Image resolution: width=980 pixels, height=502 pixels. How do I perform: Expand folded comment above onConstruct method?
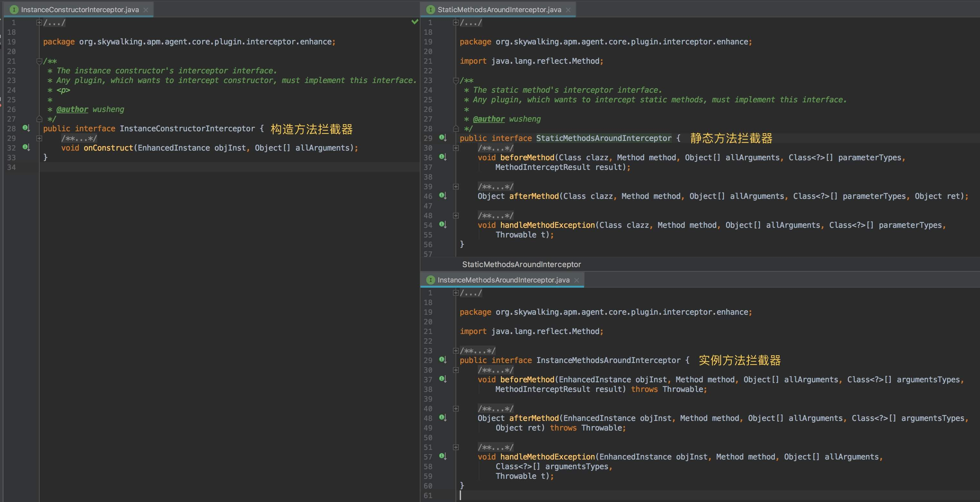(39, 138)
